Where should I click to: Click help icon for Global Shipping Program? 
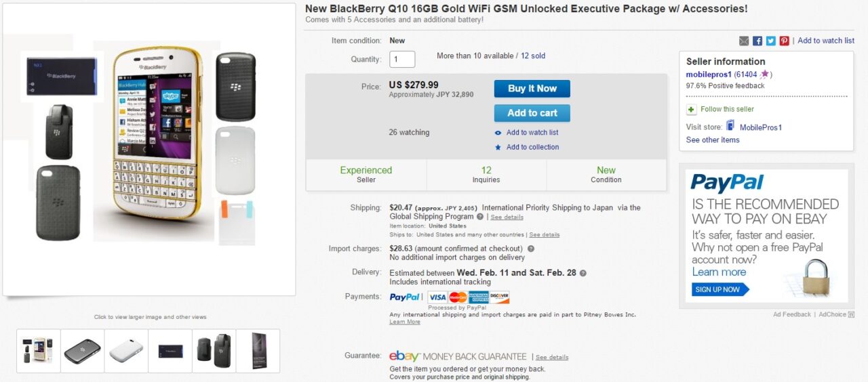(480, 217)
